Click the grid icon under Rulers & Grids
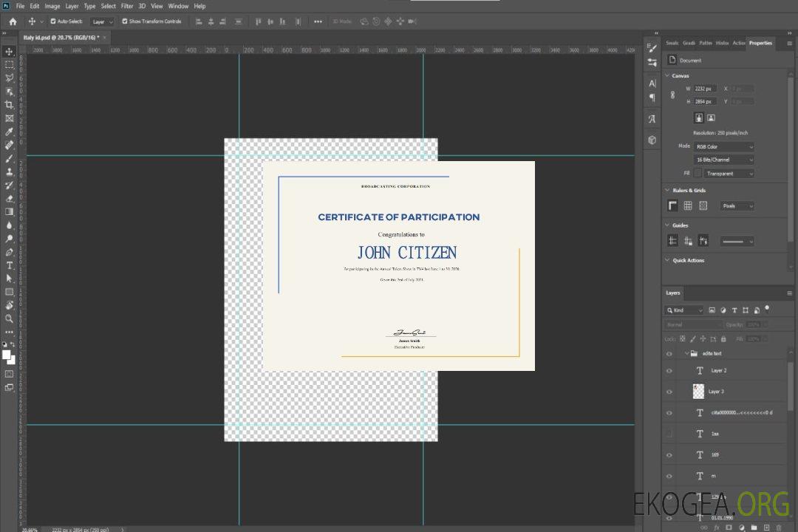Viewport: 798px width, 532px height. click(x=688, y=205)
